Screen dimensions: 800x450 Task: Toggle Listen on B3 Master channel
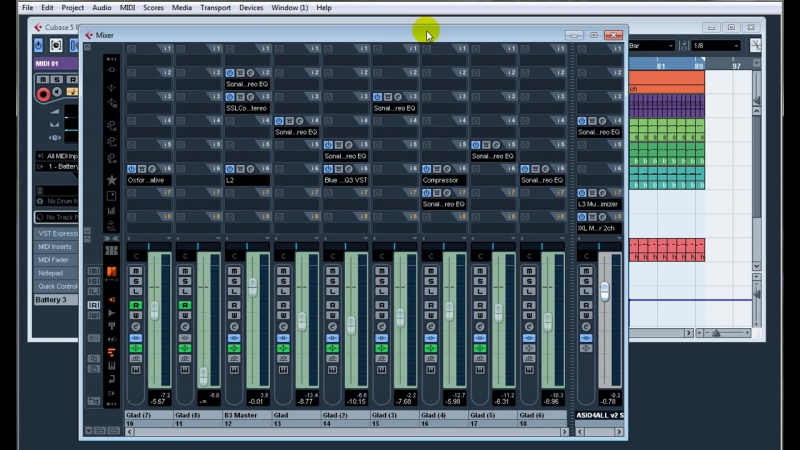click(x=234, y=291)
